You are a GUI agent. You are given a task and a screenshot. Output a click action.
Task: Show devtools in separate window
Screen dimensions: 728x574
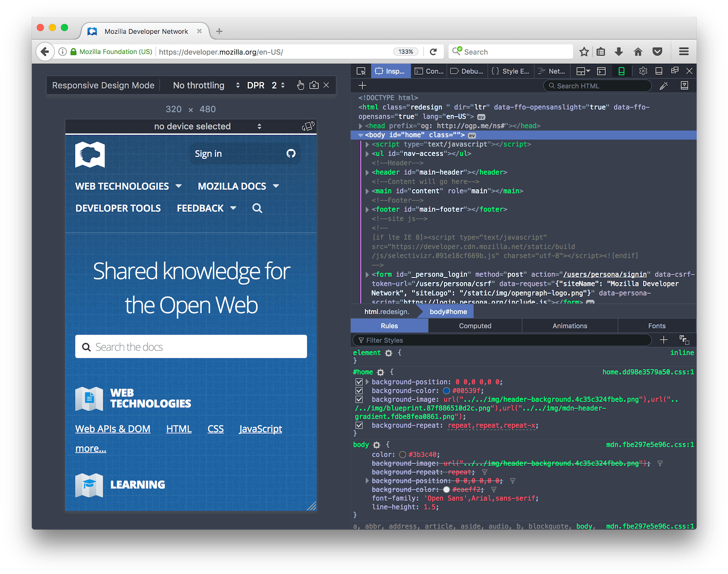pos(675,71)
